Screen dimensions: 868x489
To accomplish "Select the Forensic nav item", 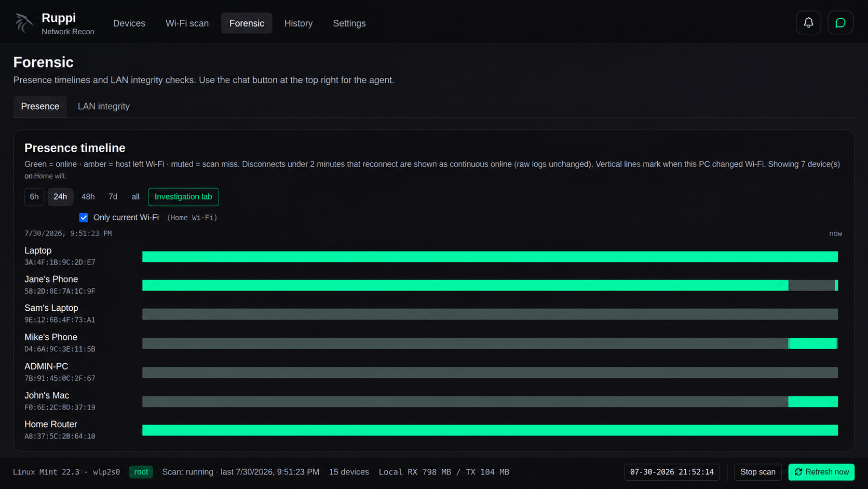I will pyautogui.click(x=247, y=23).
